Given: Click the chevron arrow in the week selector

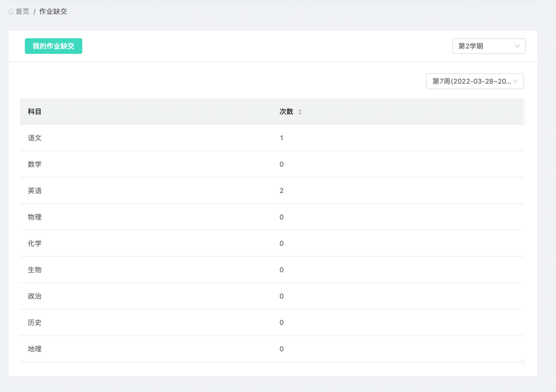Looking at the screenshot, I should (x=515, y=81).
